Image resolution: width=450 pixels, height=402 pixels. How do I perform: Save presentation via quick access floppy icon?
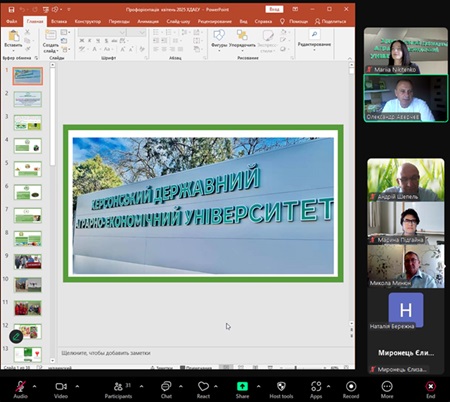pyautogui.click(x=11, y=9)
